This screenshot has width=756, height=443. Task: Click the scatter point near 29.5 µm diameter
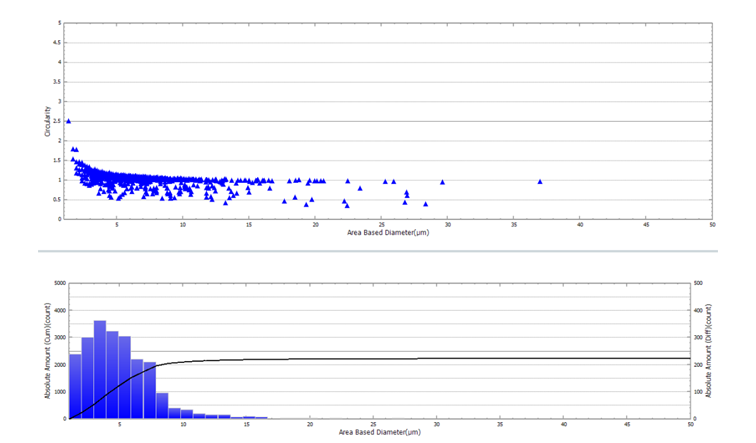pos(442,182)
